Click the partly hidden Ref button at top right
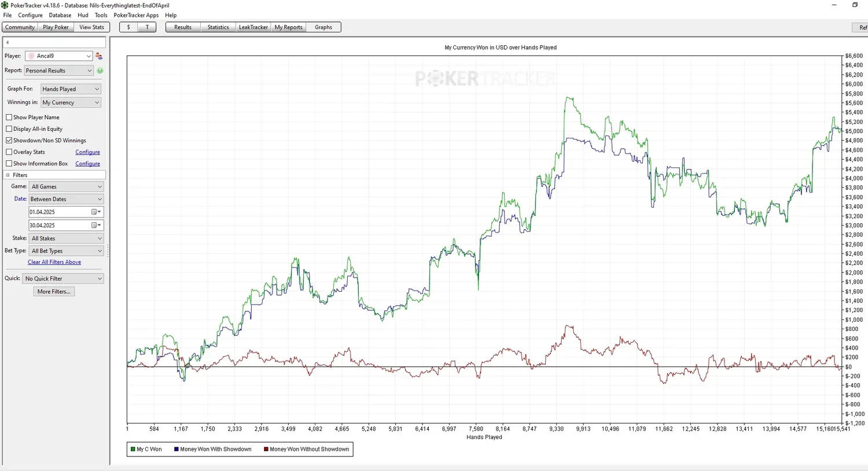The width and height of the screenshot is (868, 471). point(860,27)
